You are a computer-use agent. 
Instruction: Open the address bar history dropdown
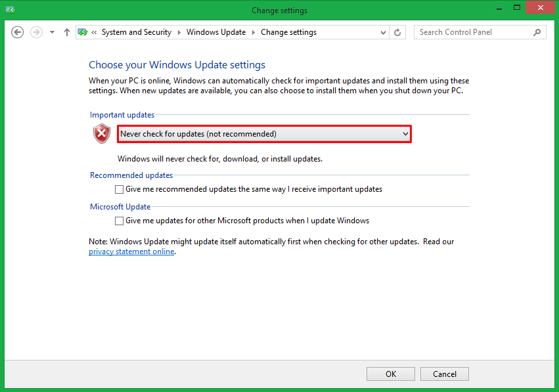382,32
